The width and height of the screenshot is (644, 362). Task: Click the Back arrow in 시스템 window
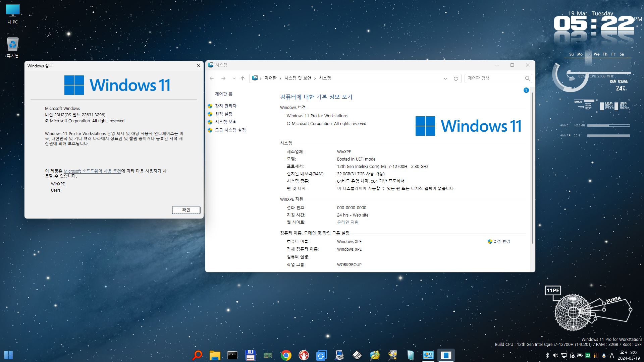click(x=212, y=78)
